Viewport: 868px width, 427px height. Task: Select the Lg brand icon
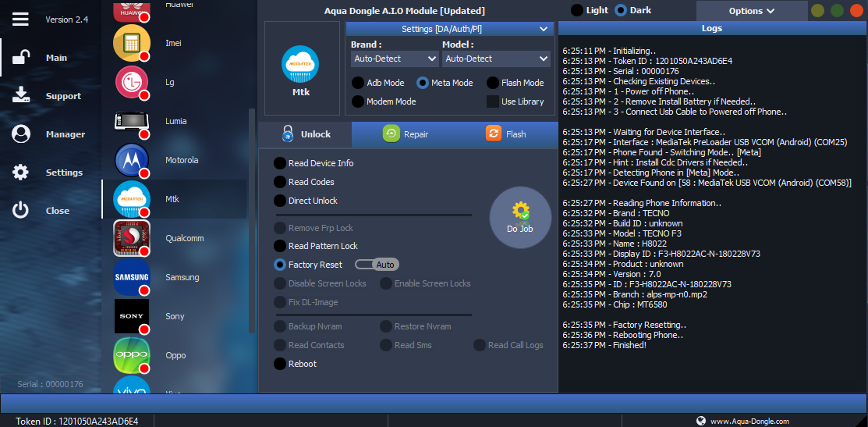[131, 82]
